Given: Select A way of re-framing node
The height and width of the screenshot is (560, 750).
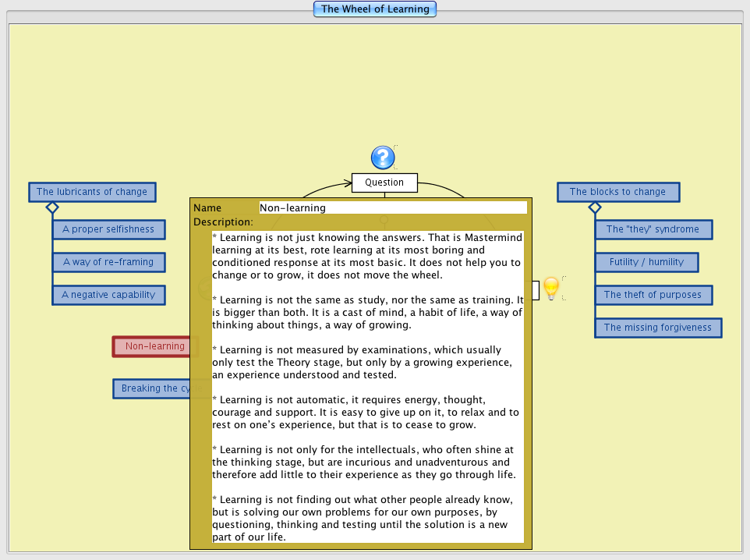Looking at the screenshot, I should coord(108,262).
